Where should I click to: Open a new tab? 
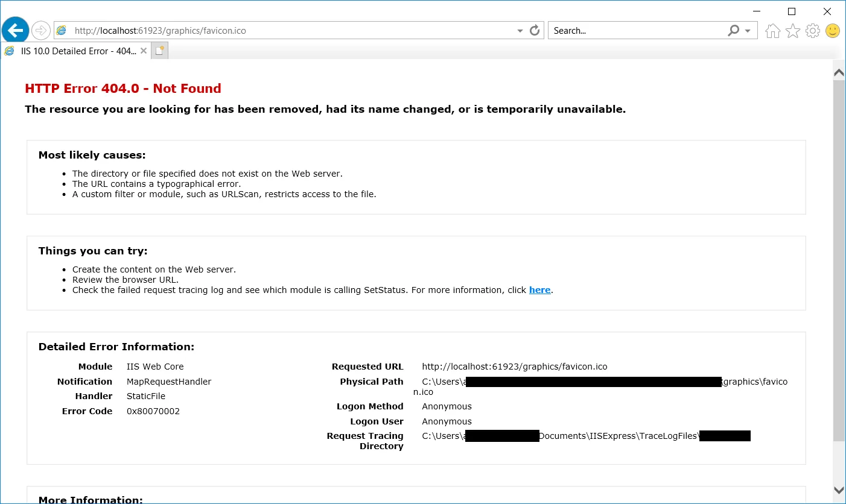click(159, 51)
